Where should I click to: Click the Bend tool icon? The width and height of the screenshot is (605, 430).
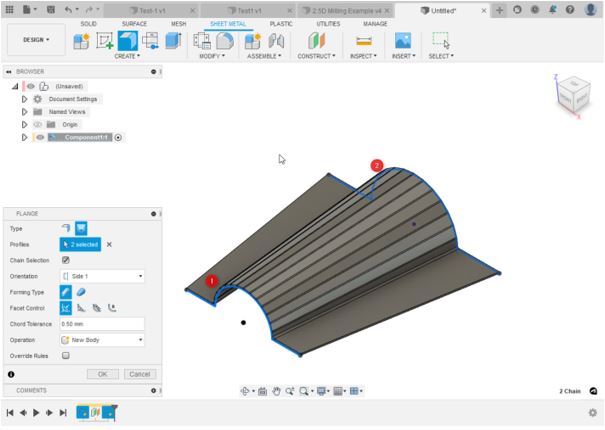point(150,41)
